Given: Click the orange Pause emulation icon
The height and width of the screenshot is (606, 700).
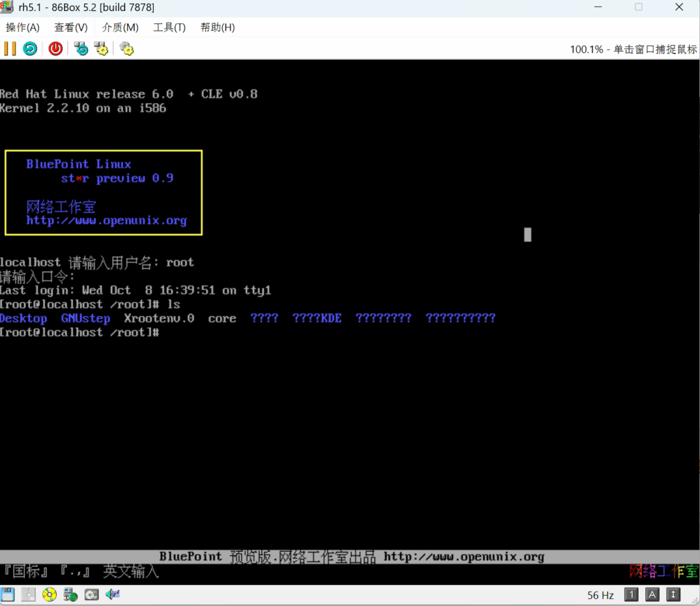Looking at the screenshot, I should tap(10, 49).
